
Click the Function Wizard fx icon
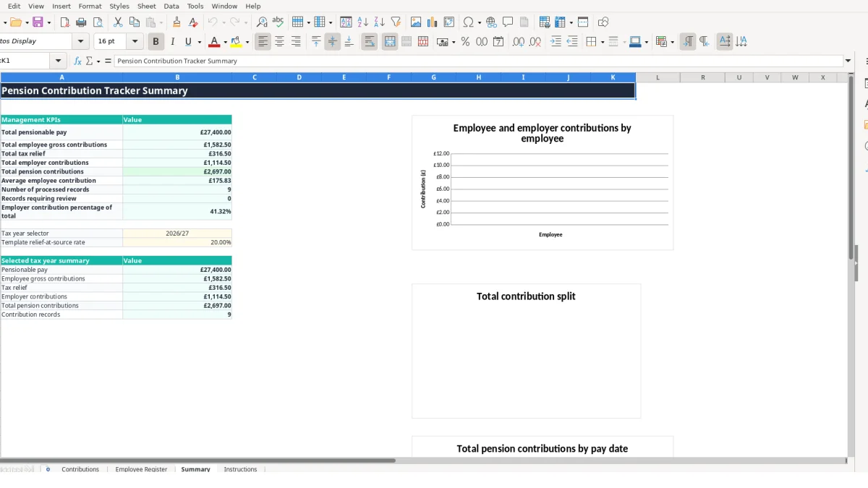(x=78, y=61)
